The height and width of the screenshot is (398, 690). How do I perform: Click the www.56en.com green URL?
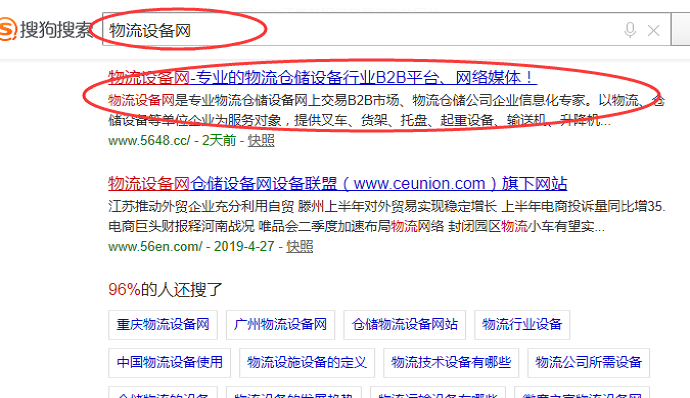155,246
